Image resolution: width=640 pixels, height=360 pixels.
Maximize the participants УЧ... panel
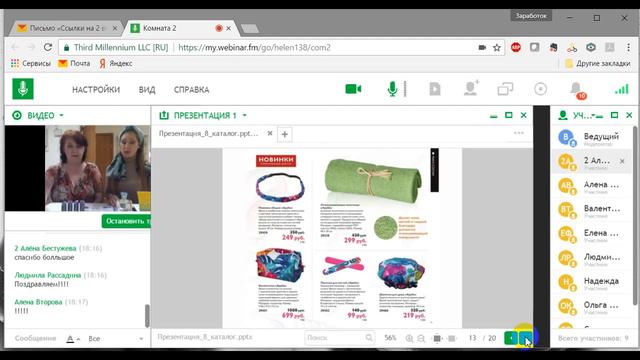[614, 115]
